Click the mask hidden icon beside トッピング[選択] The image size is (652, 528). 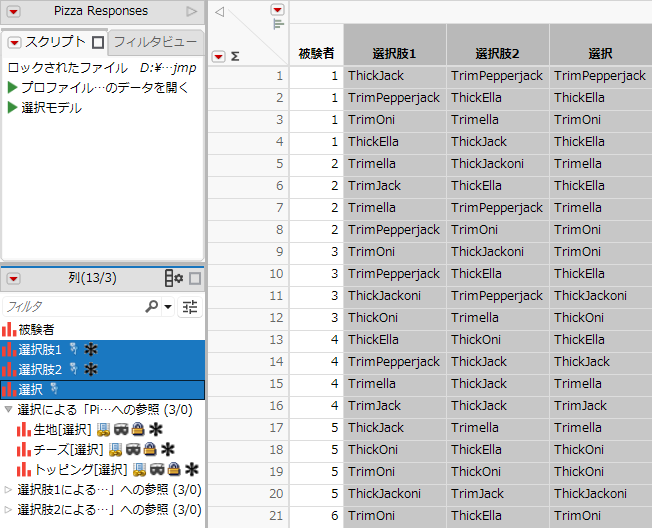point(157,469)
